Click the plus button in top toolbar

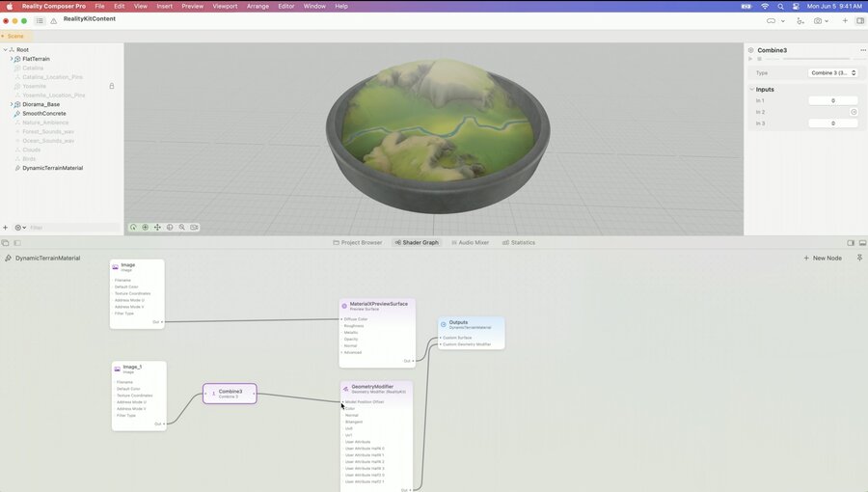(x=845, y=20)
